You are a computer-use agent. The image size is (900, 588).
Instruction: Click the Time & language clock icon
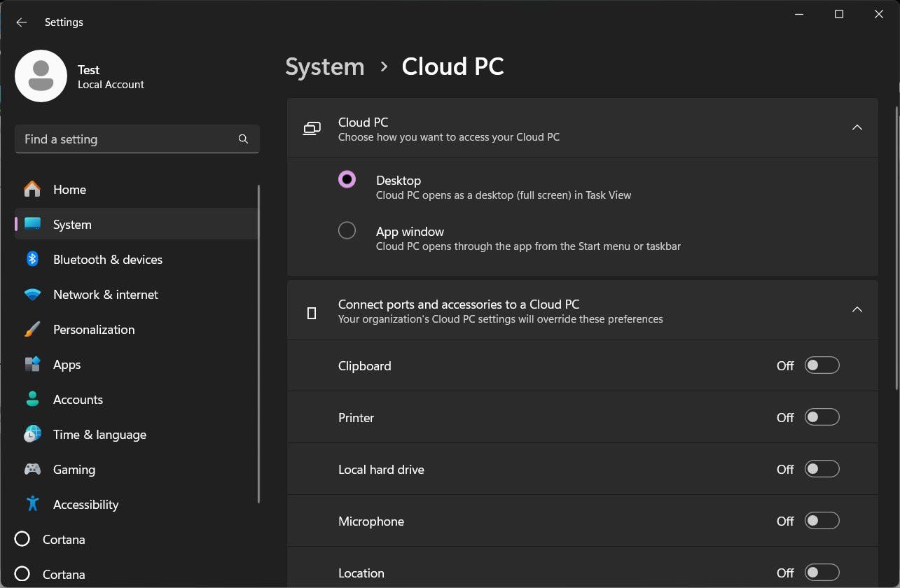(x=32, y=434)
